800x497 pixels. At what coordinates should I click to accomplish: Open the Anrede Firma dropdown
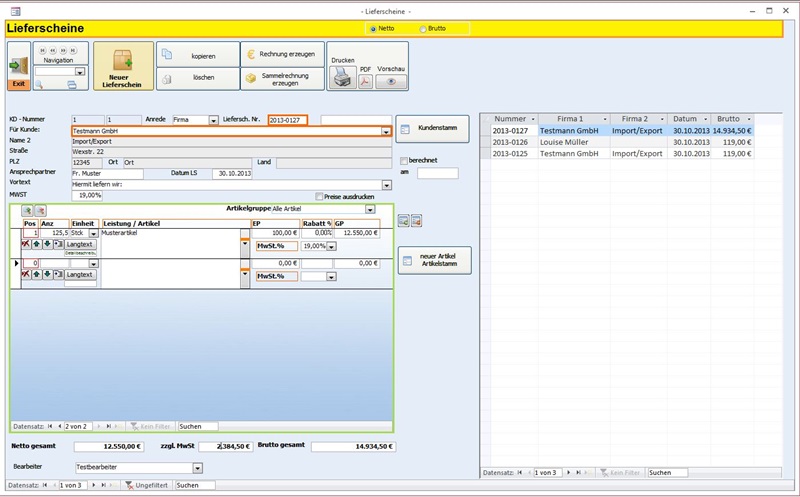(x=214, y=120)
